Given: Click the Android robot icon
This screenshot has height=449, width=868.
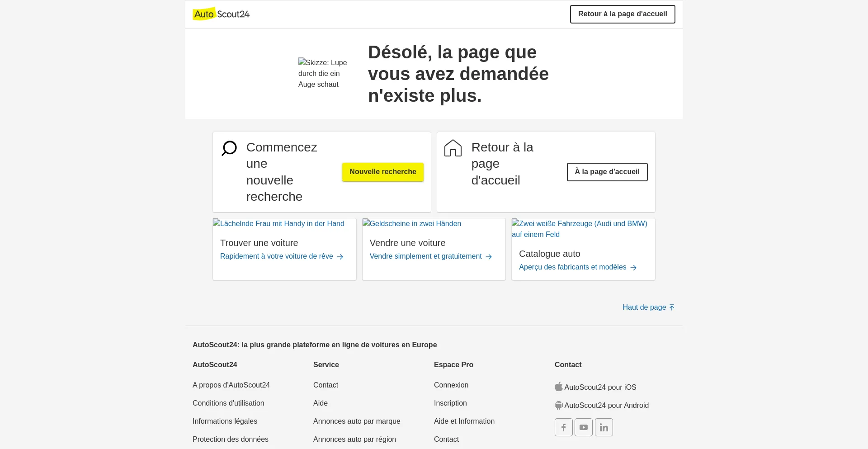Looking at the screenshot, I should click(x=559, y=405).
